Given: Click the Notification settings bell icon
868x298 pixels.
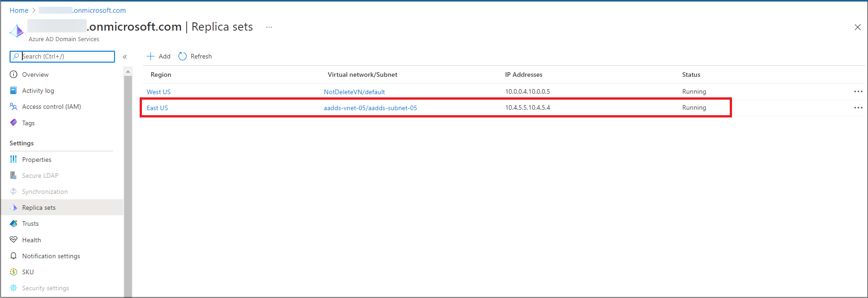Looking at the screenshot, I should pos(14,256).
